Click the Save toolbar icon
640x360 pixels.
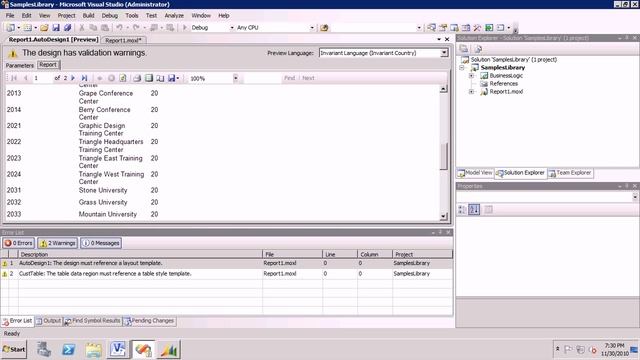(56, 28)
